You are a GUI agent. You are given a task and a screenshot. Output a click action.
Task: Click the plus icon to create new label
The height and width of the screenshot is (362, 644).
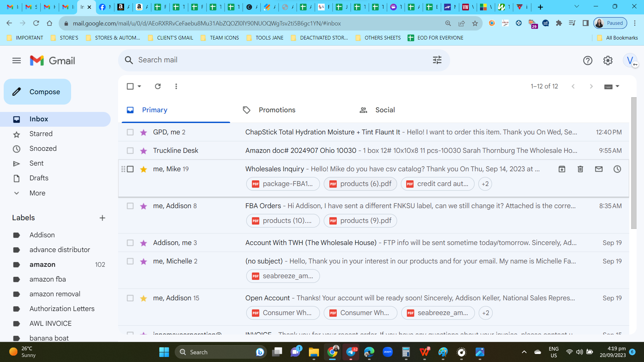tap(102, 218)
